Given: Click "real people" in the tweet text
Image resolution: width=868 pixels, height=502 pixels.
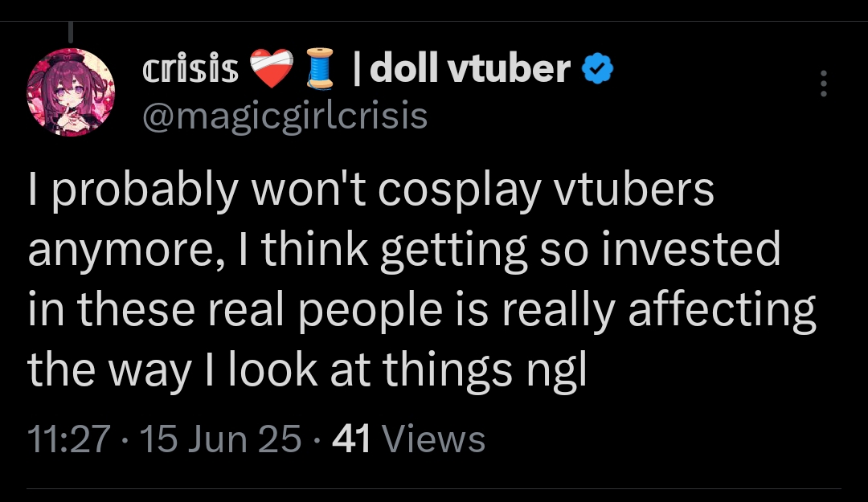Looking at the screenshot, I should pos(362,310).
